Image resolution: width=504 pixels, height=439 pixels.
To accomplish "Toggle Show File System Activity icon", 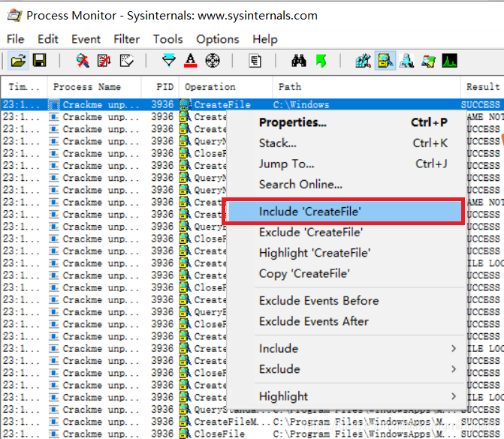I will pyautogui.click(x=385, y=60).
